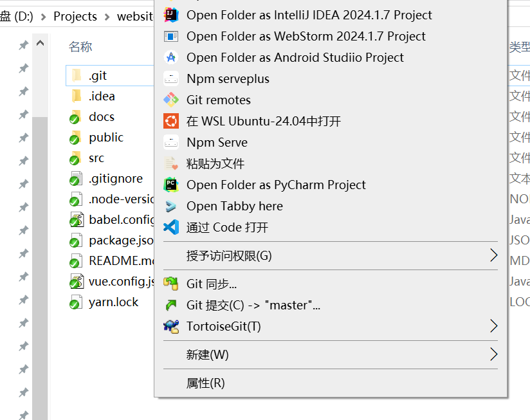Click Projects in the address breadcrumb
The height and width of the screenshot is (420, 530).
(75, 16)
